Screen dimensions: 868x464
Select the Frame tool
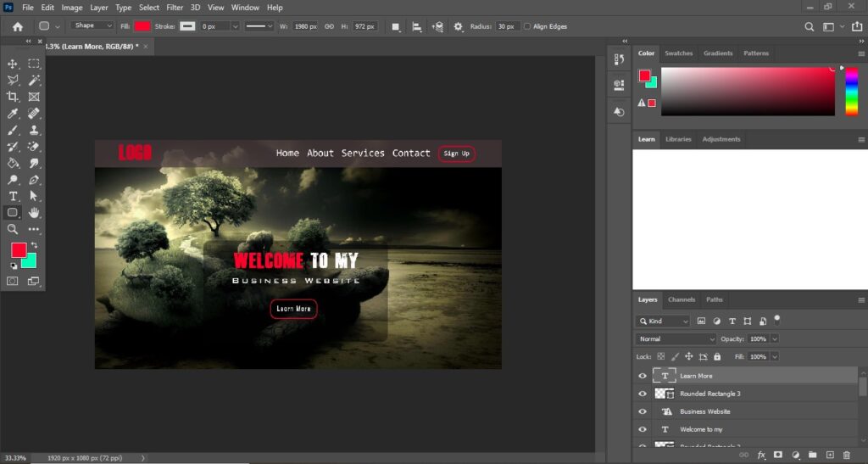click(x=34, y=97)
